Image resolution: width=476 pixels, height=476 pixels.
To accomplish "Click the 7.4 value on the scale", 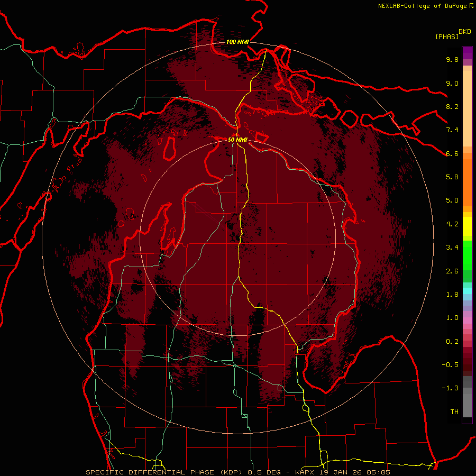I will point(452,130).
